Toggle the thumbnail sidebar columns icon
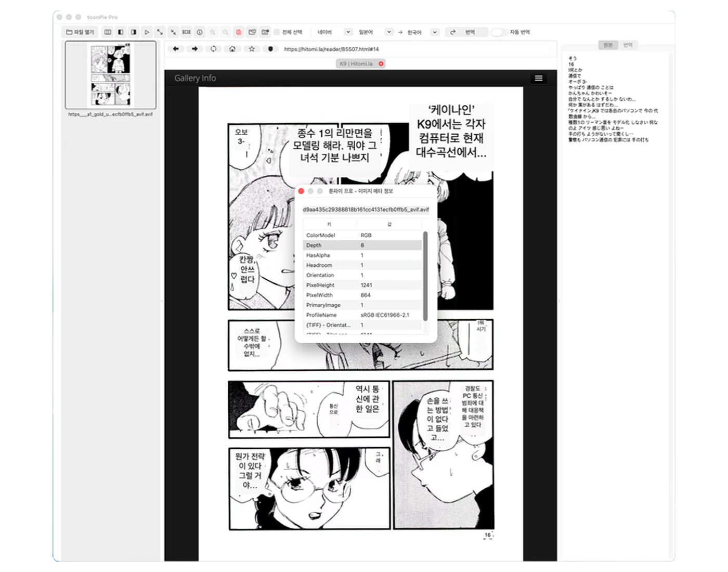This screenshot has width=728, height=572. [108, 32]
